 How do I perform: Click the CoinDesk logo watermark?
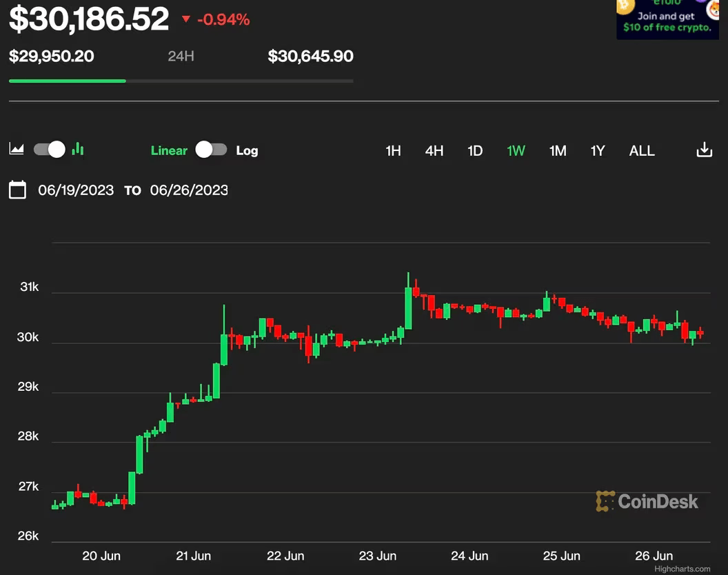click(x=649, y=502)
